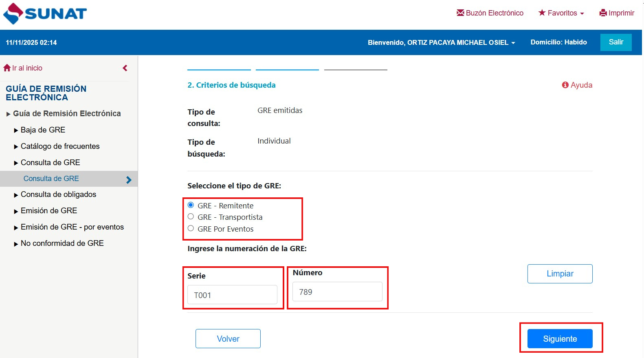
Task: Click blue chevron beside selected Consulta de GRE
Action: coord(129,180)
